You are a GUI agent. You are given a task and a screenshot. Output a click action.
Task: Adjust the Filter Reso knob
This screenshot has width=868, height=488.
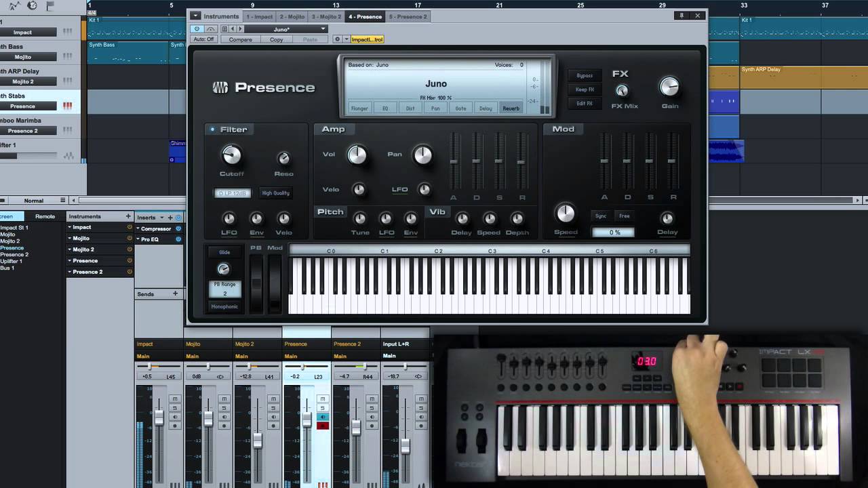(284, 158)
